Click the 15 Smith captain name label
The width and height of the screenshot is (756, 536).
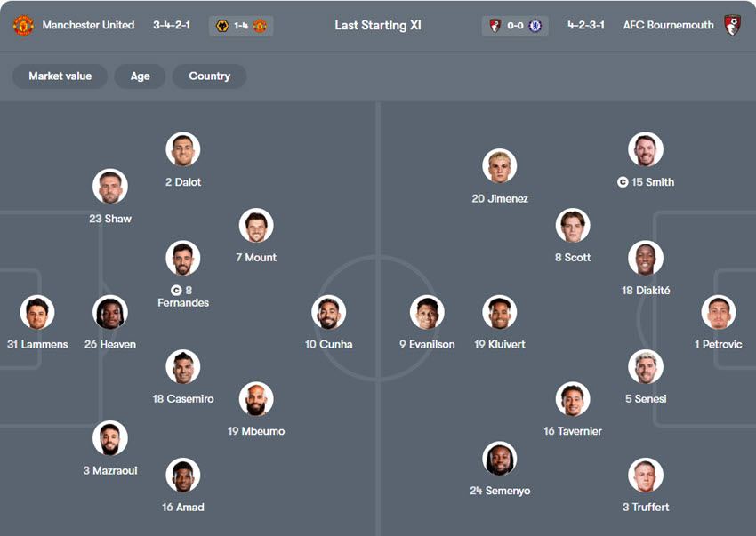tap(652, 182)
